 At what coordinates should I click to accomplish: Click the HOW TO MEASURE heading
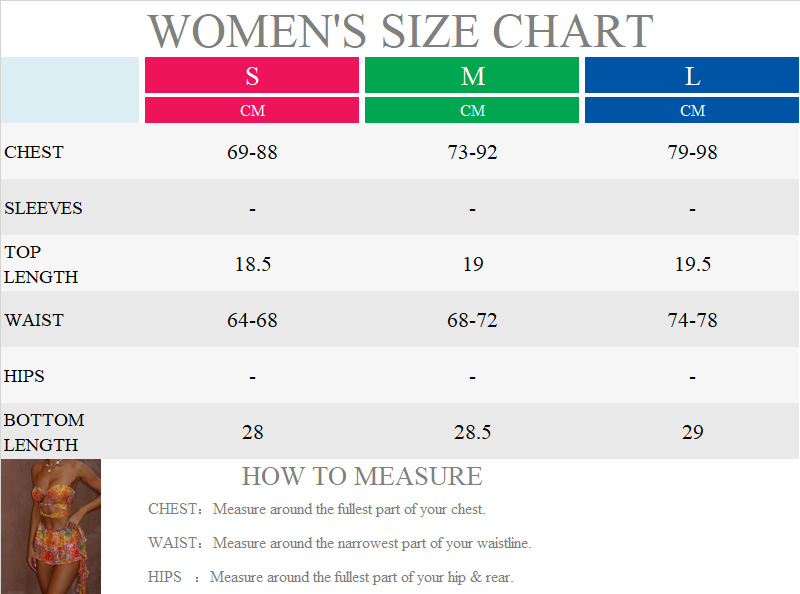(x=362, y=476)
